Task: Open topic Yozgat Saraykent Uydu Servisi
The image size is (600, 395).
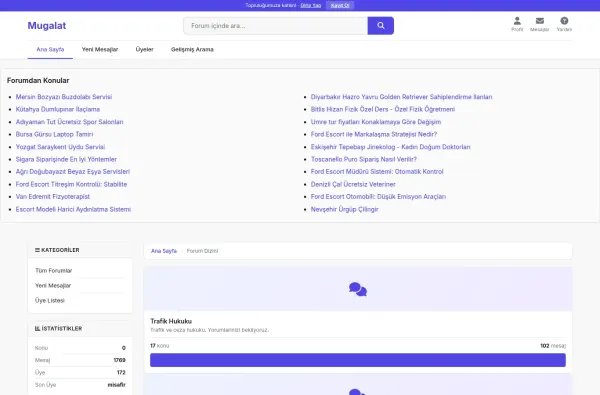Action: coord(60,147)
